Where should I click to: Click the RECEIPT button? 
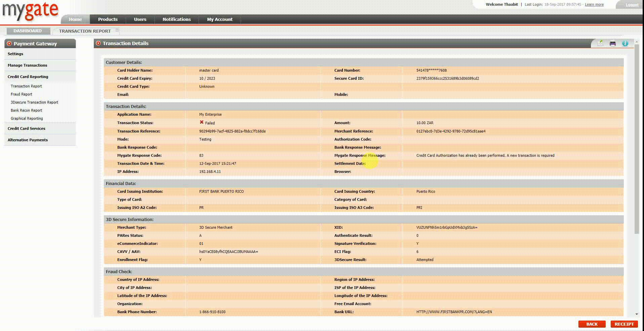[624, 324]
